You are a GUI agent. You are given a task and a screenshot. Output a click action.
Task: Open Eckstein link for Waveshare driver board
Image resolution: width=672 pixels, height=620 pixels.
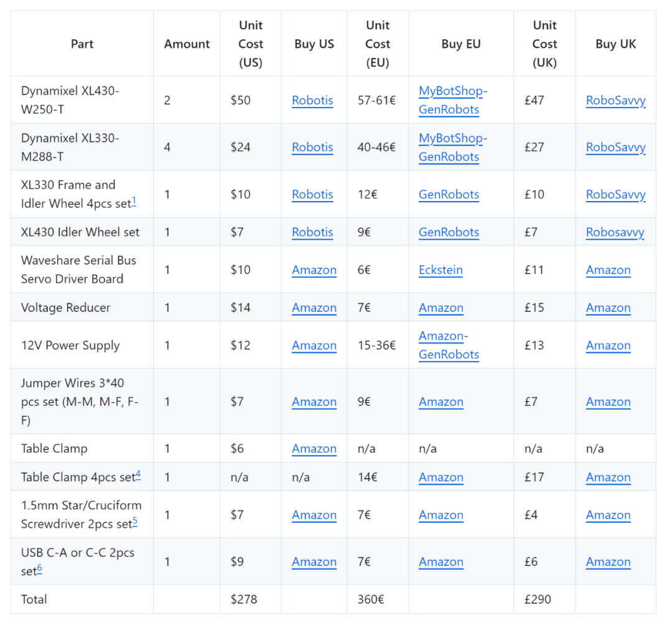click(x=441, y=270)
